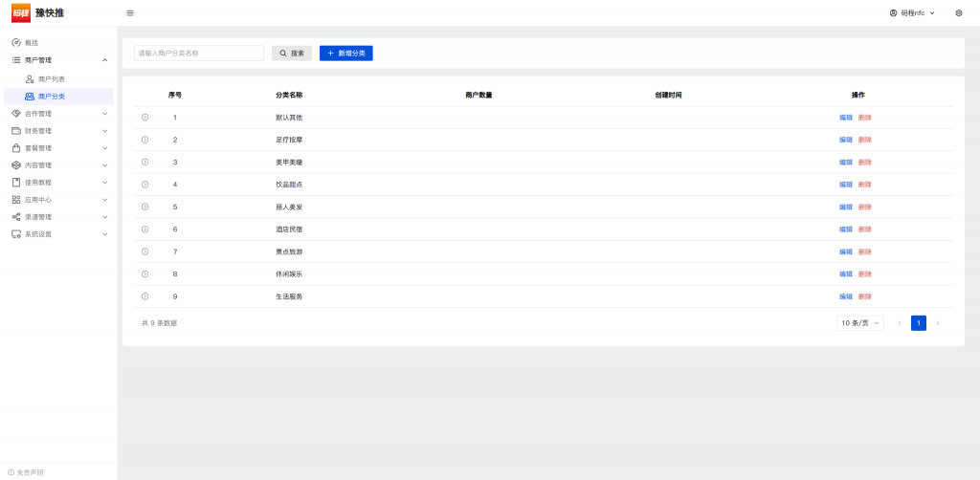Expand row 1 默认其他 with its circle arrow
Image resolution: width=980 pixels, height=480 pixels.
145,117
